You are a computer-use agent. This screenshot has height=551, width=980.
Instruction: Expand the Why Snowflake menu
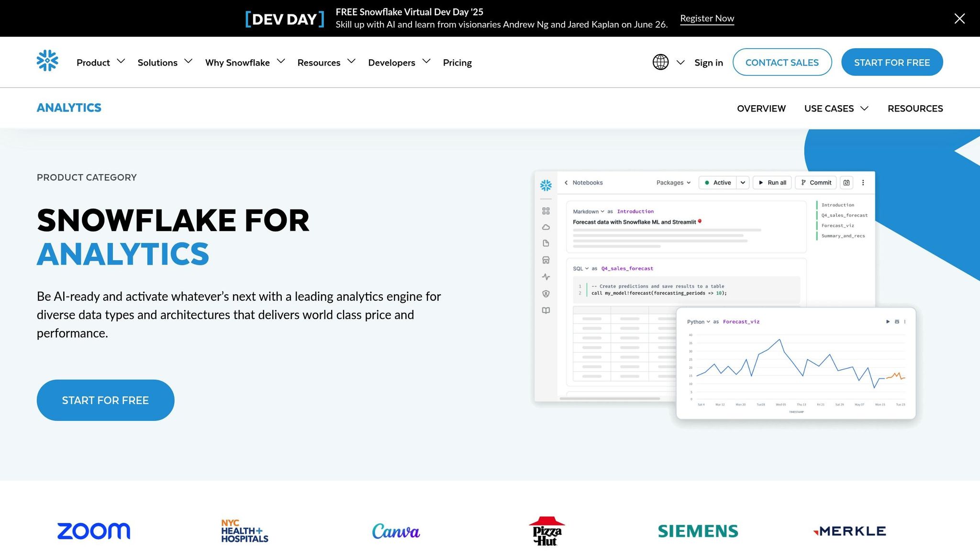click(x=245, y=63)
